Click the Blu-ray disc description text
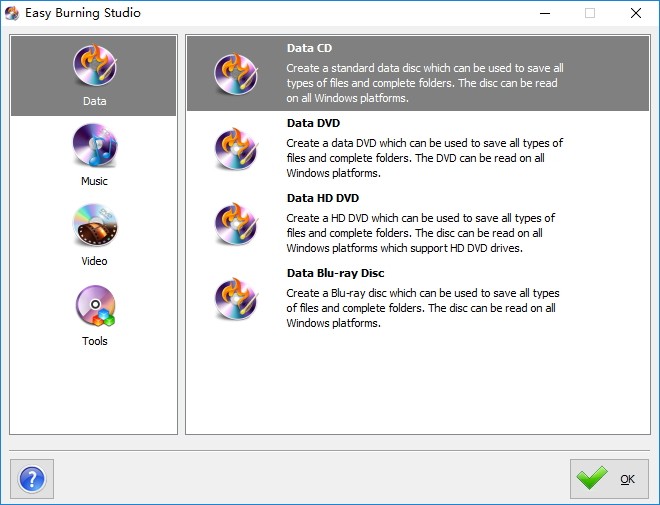Screen dimensions: 660x505 tap(423, 308)
